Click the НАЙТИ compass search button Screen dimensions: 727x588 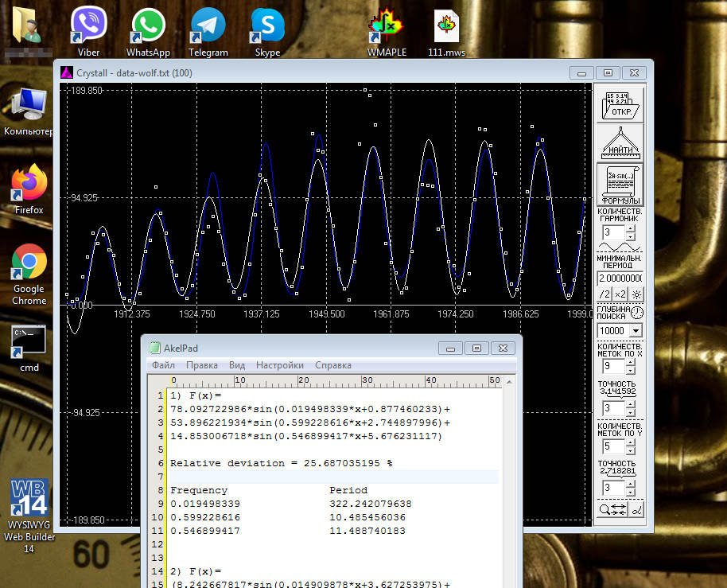pos(620,142)
